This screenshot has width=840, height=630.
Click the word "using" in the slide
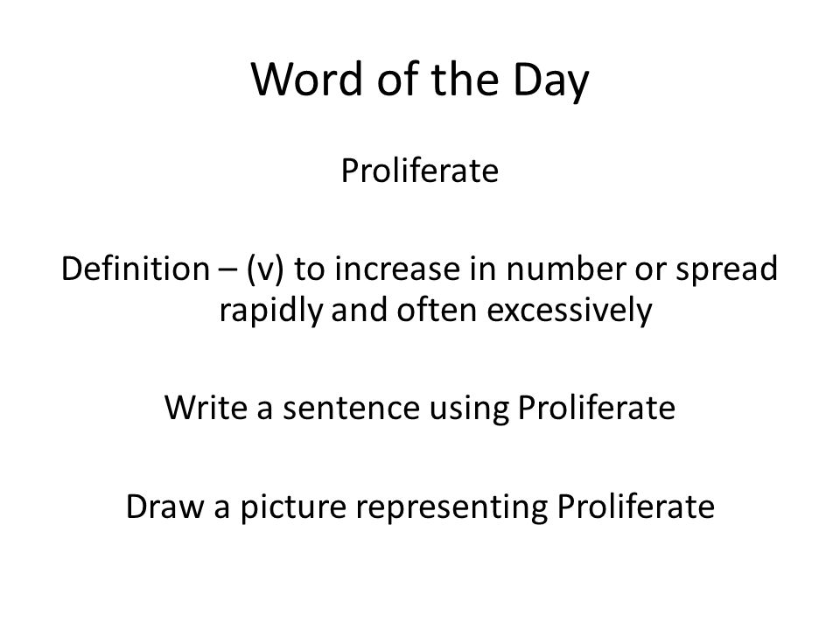point(469,410)
